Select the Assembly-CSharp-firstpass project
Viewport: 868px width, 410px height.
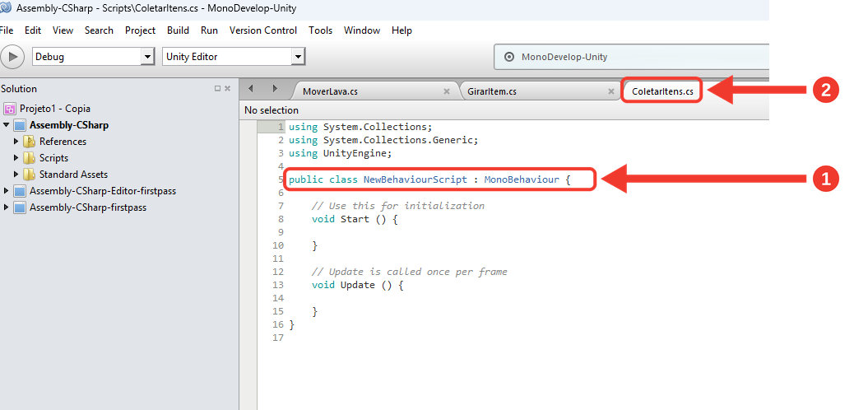pos(88,207)
